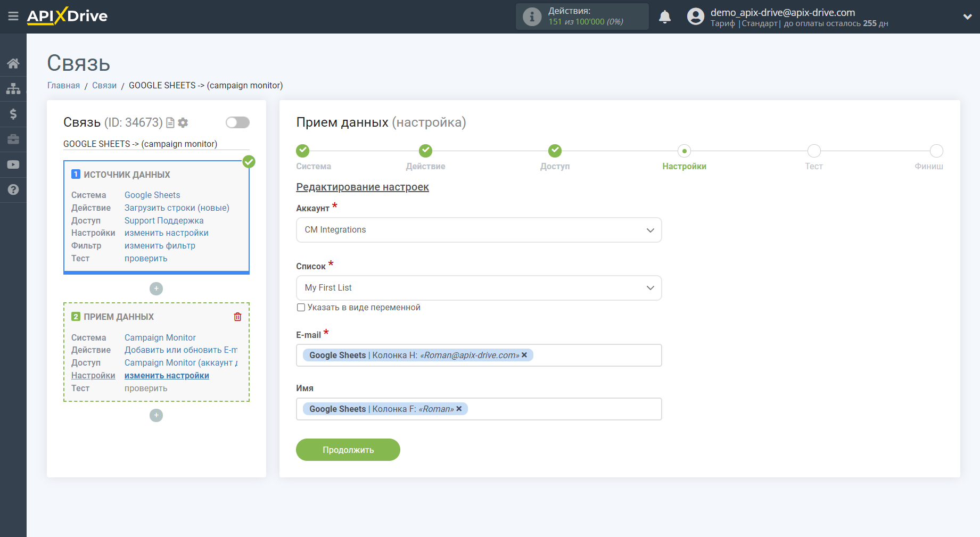This screenshot has height=537, width=980.
Task: Go to the Доступ step
Action: point(555,151)
